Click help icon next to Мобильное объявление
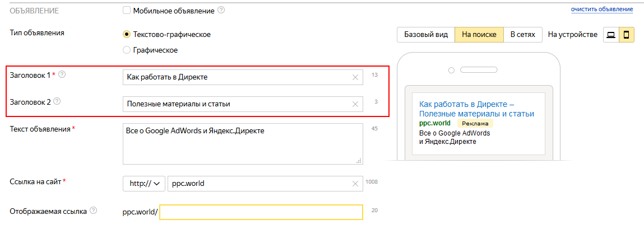 coord(221,10)
